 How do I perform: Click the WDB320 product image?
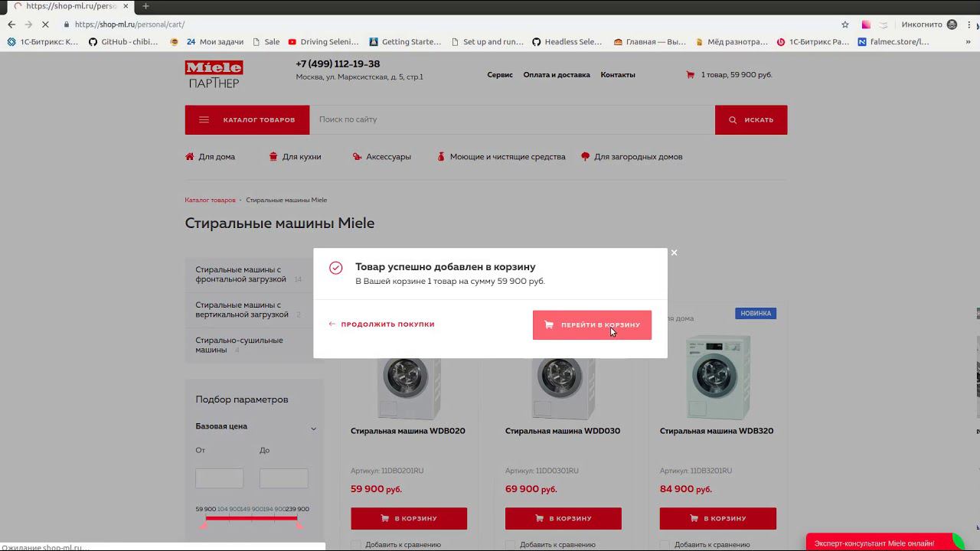click(x=718, y=377)
